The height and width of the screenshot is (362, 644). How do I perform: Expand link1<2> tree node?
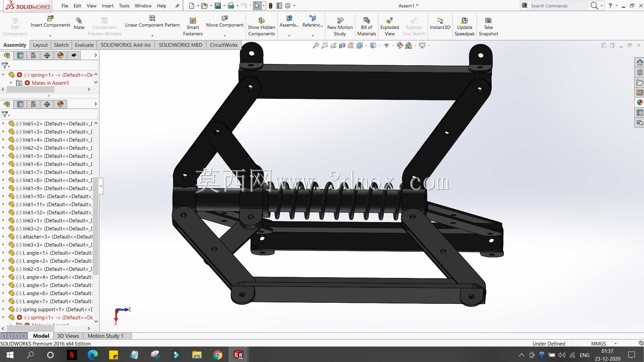[3, 124]
